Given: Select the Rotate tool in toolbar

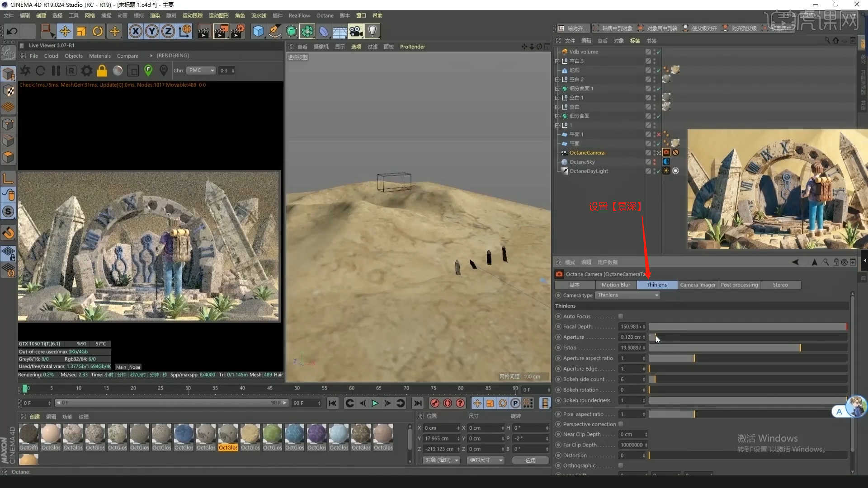Looking at the screenshot, I should click(98, 31).
